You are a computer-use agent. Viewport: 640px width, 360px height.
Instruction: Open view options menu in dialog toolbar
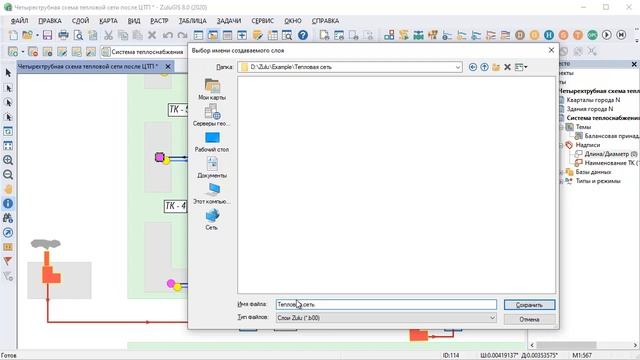point(521,67)
